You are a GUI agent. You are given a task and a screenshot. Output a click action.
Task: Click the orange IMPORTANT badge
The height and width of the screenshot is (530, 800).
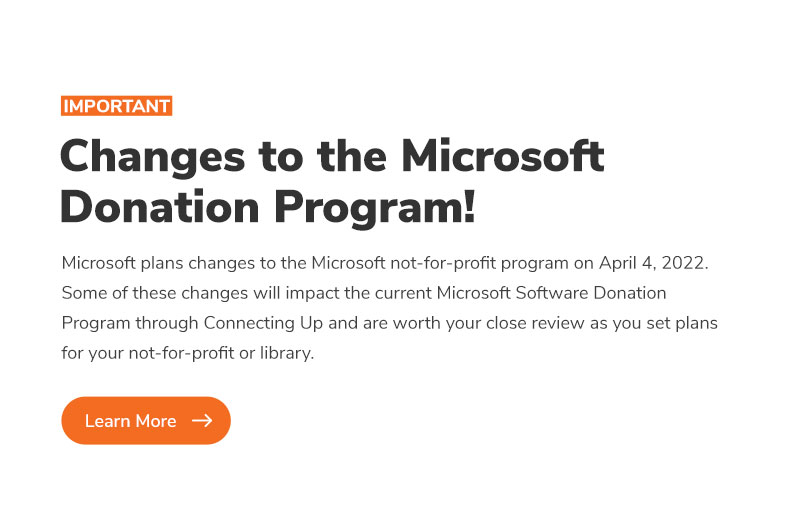coord(117,106)
